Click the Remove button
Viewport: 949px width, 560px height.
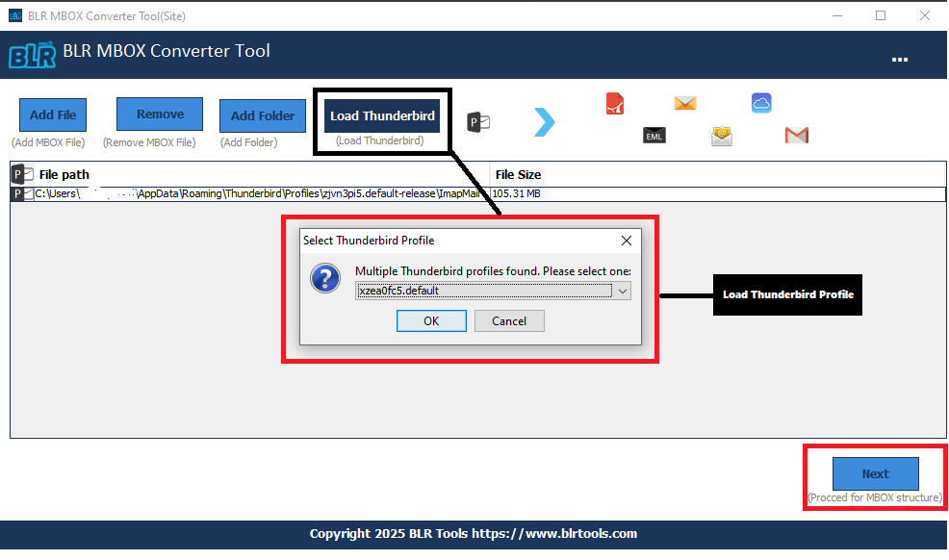point(160,115)
